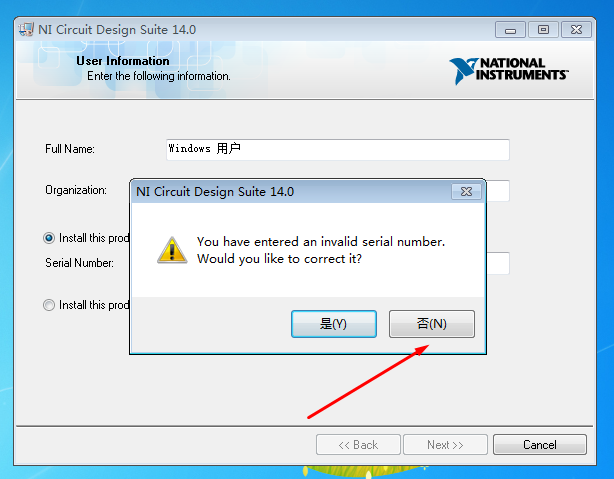
Task: Select the second 'Install this product' radio button
Action: tap(49, 305)
